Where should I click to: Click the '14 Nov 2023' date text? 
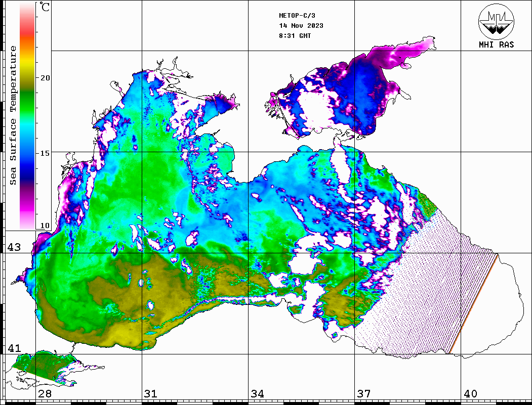click(301, 26)
